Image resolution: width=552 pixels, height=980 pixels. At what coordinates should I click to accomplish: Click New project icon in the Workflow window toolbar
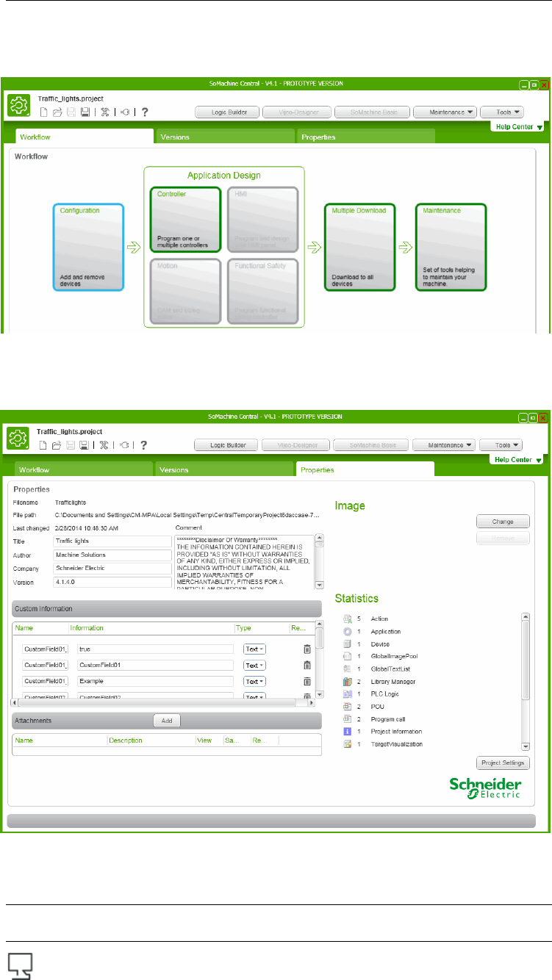pos(44,112)
